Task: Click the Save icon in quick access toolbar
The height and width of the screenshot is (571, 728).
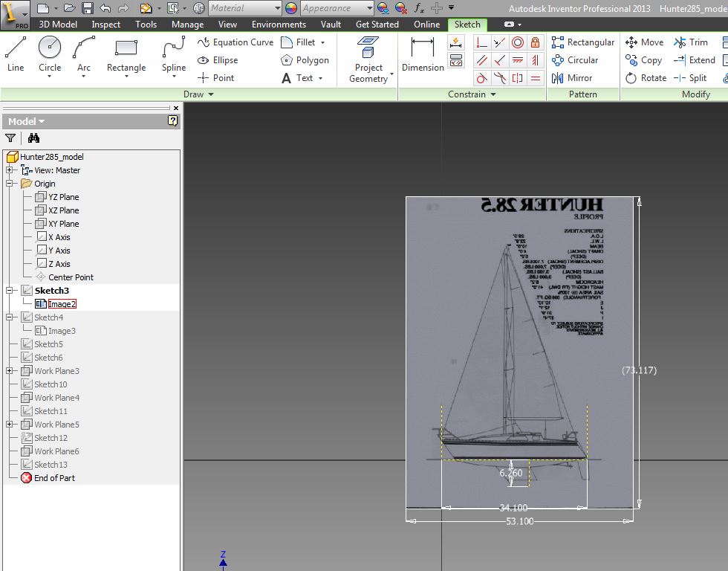Action: click(x=88, y=8)
